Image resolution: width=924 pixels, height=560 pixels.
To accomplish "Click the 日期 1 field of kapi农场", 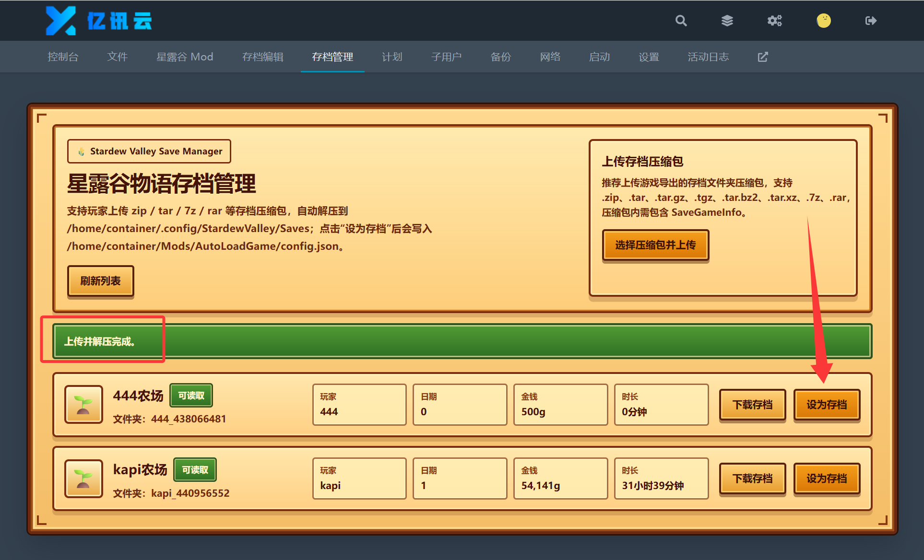I will [x=460, y=478].
